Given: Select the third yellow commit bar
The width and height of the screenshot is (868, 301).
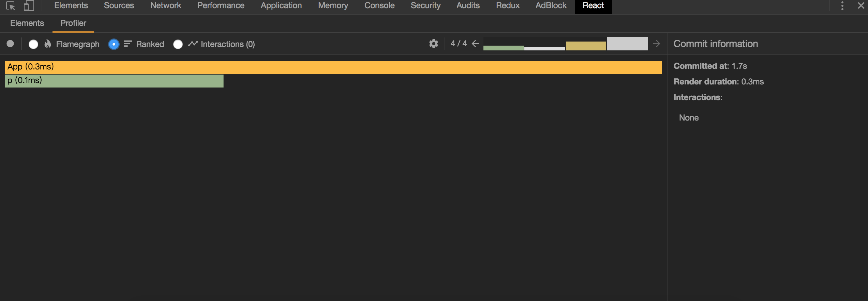Looking at the screenshot, I should [586, 46].
